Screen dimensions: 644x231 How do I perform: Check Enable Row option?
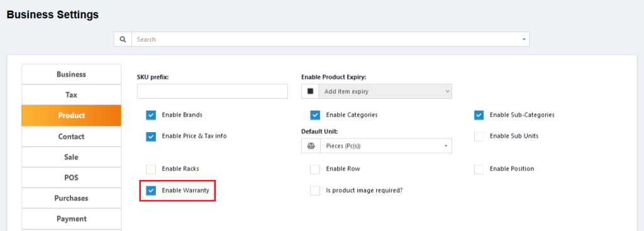click(315, 169)
